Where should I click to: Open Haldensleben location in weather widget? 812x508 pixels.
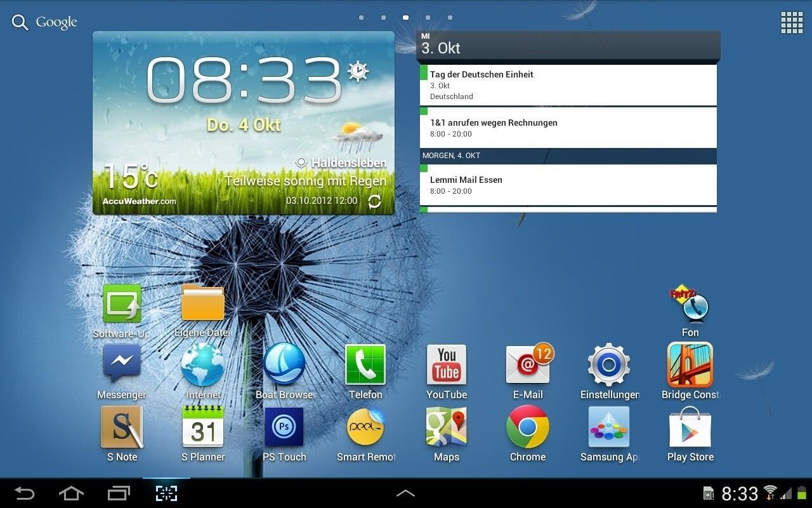pos(341,163)
